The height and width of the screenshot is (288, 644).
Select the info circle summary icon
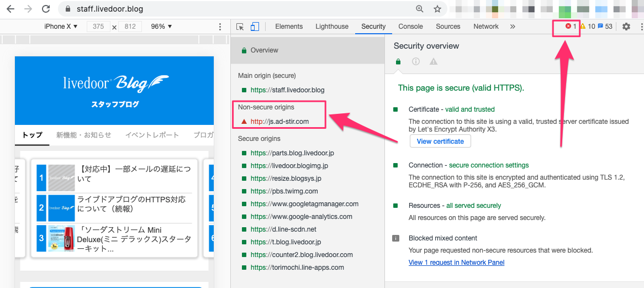pyautogui.click(x=416, y=61)
